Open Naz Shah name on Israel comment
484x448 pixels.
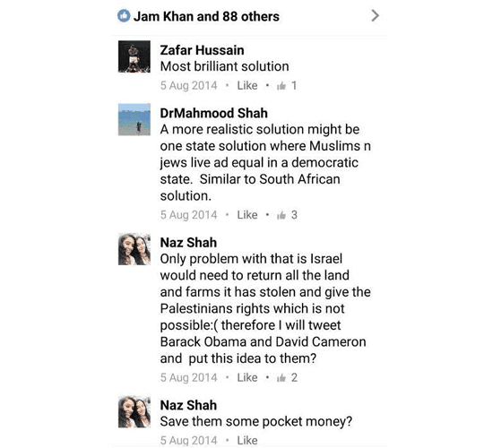click(188, 243)
